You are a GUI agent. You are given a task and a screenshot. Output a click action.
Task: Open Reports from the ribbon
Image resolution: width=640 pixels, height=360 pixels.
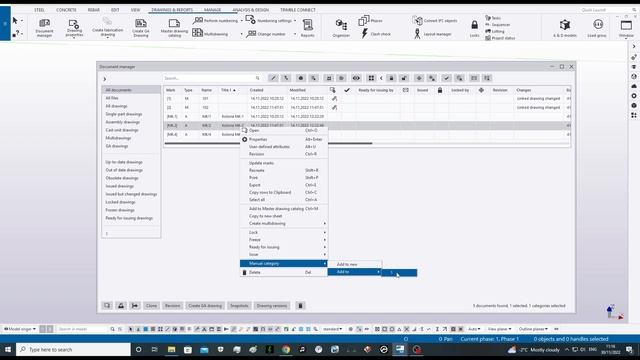[307, 28]
